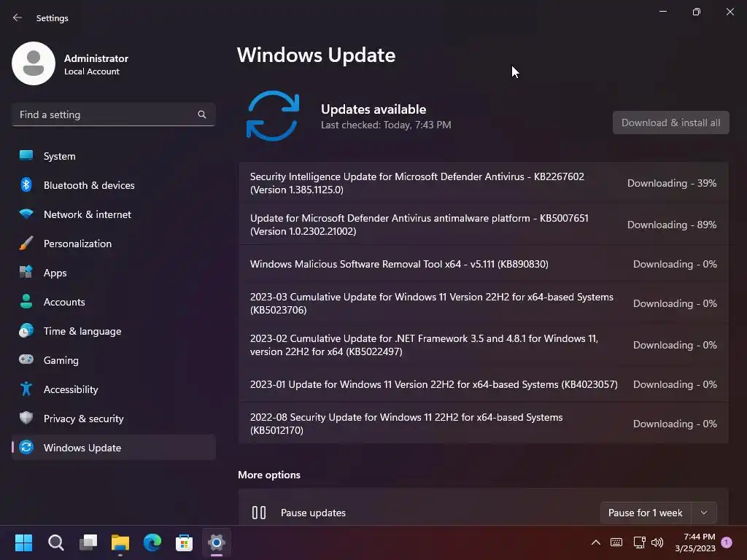
Task: Click the Network wifi icon in sidebar
Action: [26, 214]
